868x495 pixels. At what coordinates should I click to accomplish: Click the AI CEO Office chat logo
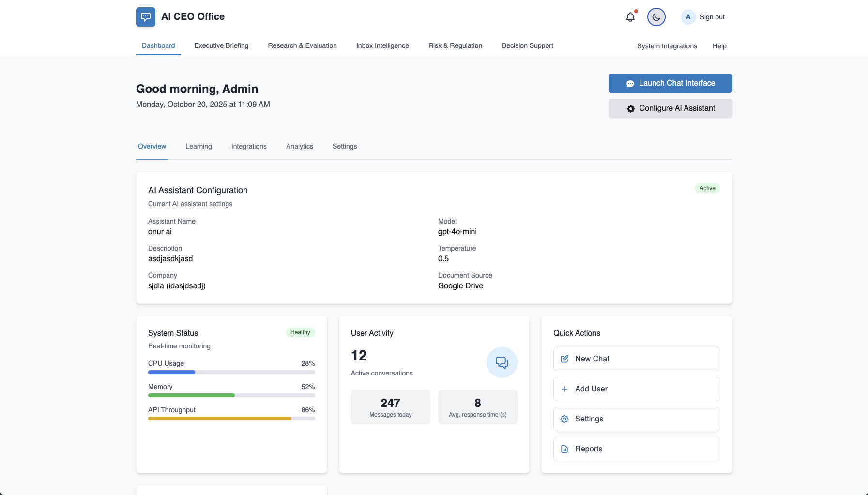click(145, 16)
